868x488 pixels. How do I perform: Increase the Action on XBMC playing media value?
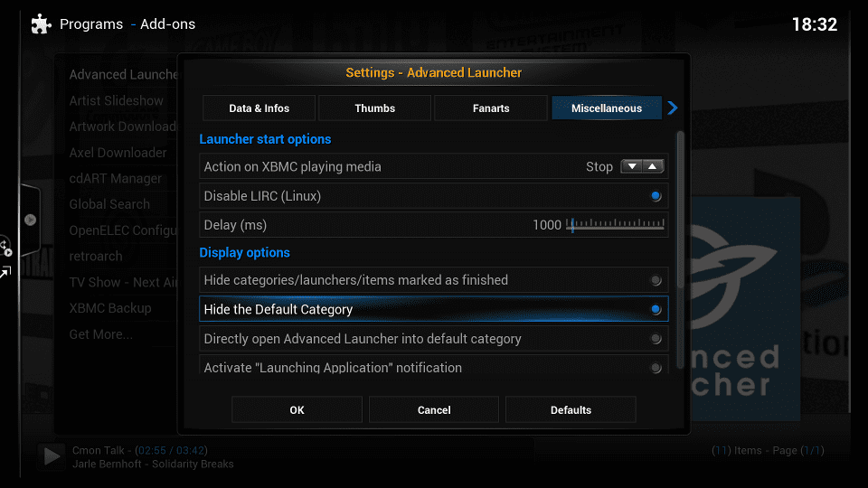(653, 166)
